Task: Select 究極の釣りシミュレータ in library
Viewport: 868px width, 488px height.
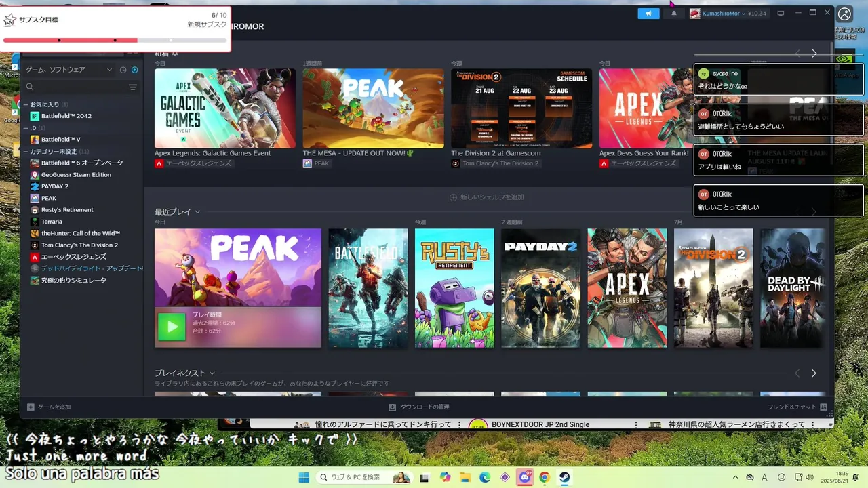Action: [x=74, y=280]
